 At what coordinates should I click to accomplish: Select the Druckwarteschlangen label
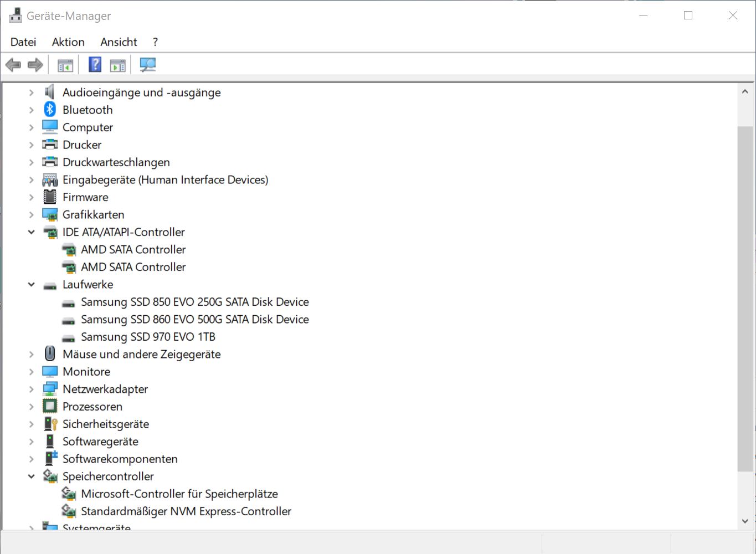click(116, 162)
